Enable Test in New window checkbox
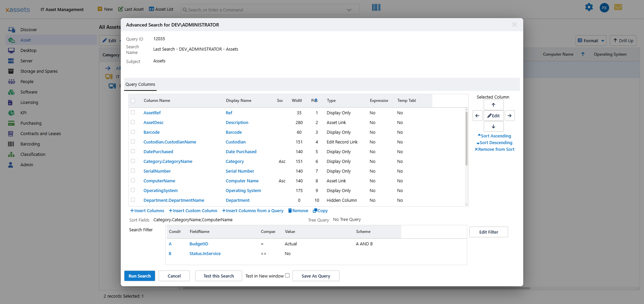The image size is (644, 304). [287, 276]
